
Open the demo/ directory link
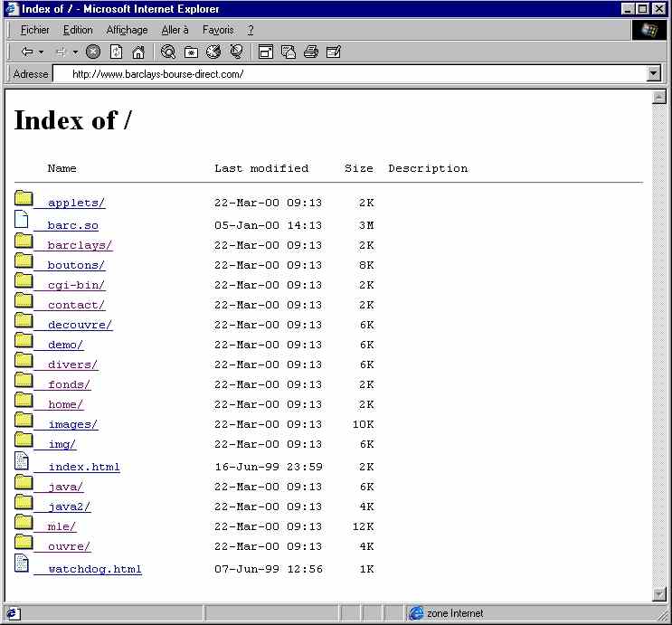[x=65, y=345]
